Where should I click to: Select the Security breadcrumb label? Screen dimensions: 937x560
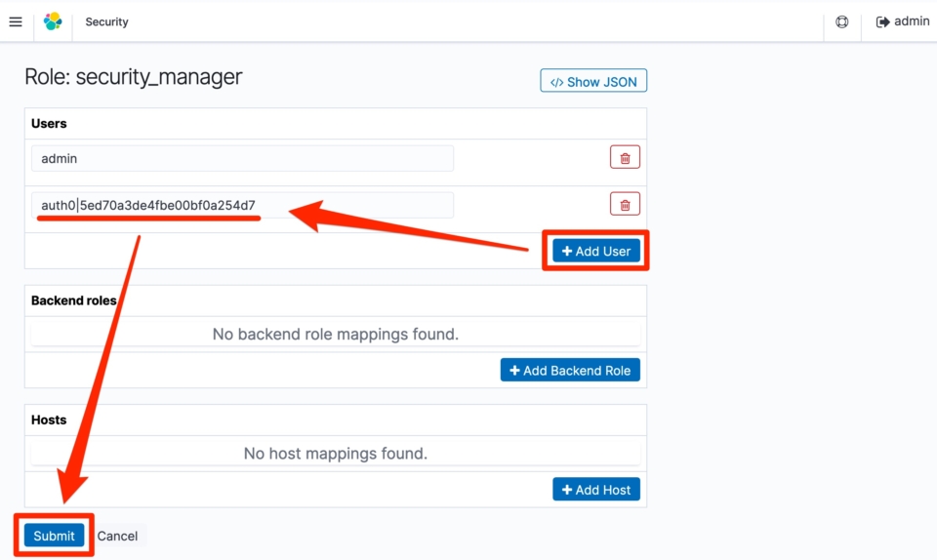[107, 22]
